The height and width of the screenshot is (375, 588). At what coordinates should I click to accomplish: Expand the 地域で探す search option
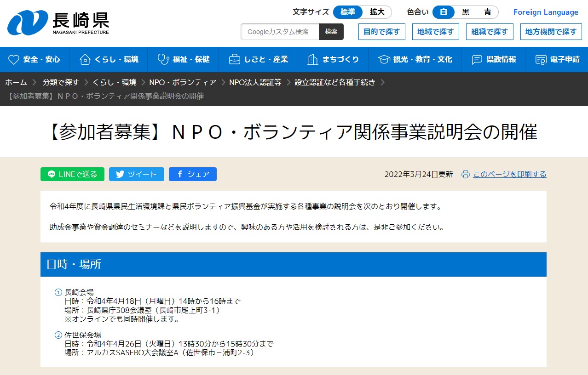click(435, 32)
